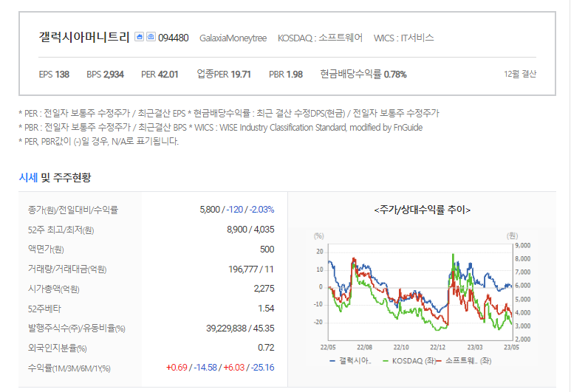Click the PBR 1.98 value
571x392 pixels.
click(x=286, y=75)
